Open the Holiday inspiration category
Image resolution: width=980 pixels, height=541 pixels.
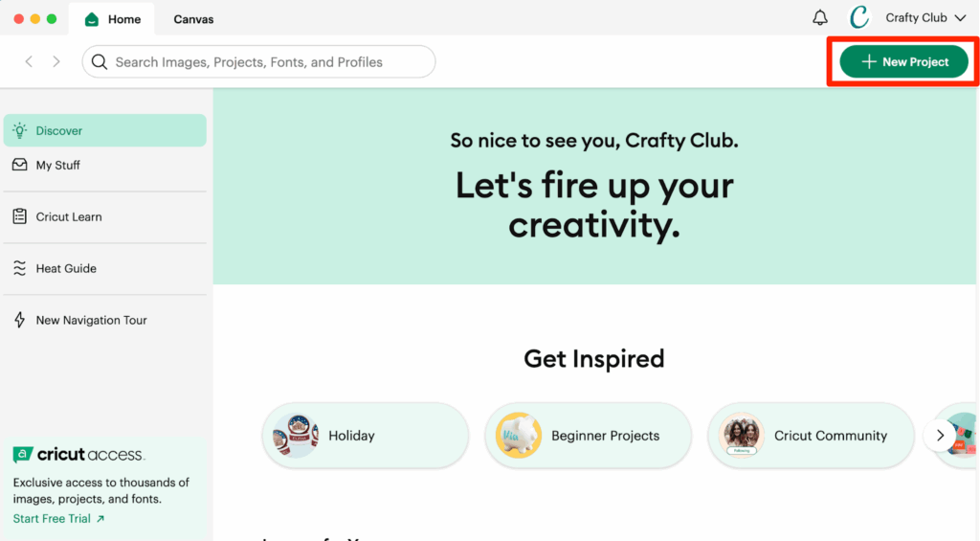[x=365, y=436]
